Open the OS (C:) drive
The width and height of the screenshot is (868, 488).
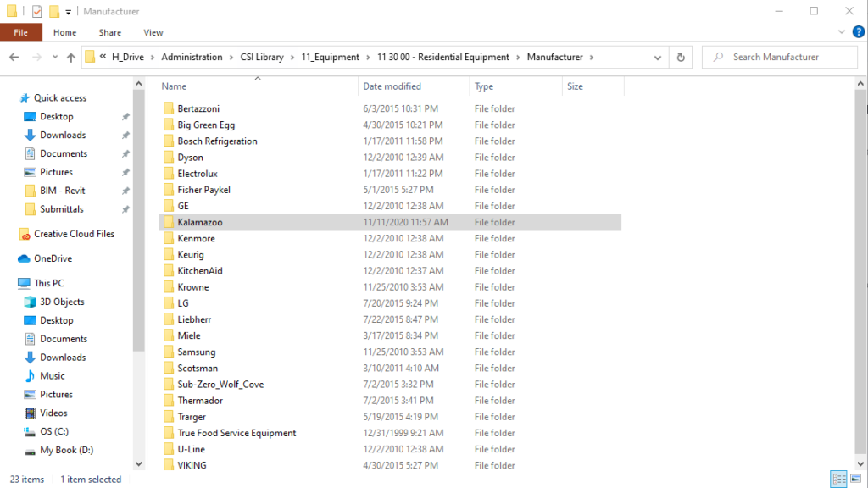coord(53,431)
